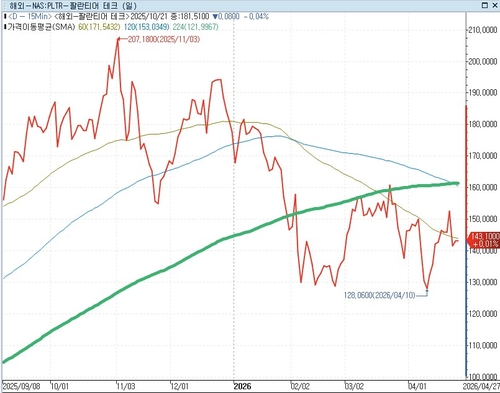Click the 120,0000 price axis label

point(483,314)
